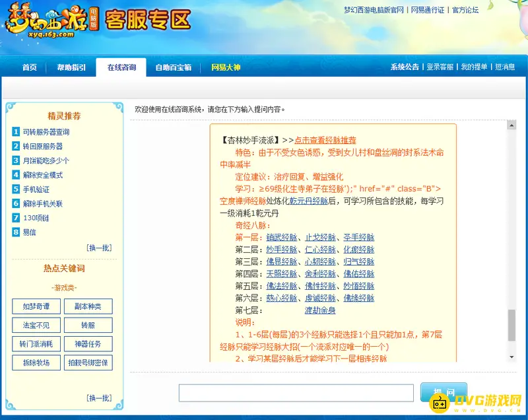This screenshot has height=420, width=528.
Task: Select recommendation 7 130项链
Action: click(x=36, y=218)
